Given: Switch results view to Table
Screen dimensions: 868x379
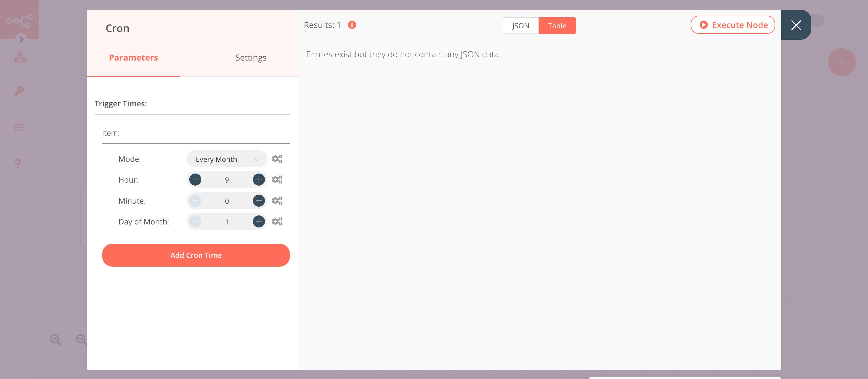Looking at the screenshot, I should click(557, 25).
